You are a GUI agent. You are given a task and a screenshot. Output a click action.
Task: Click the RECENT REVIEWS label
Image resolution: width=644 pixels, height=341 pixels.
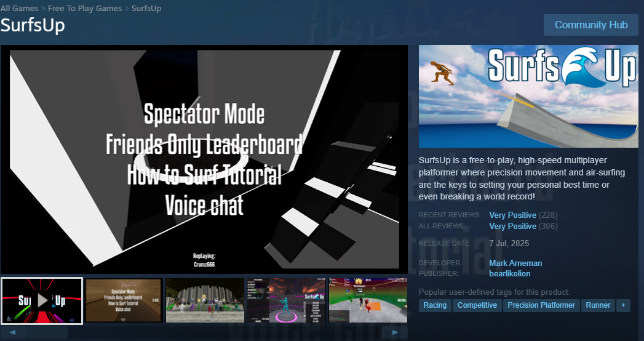[x=450, y=215]
